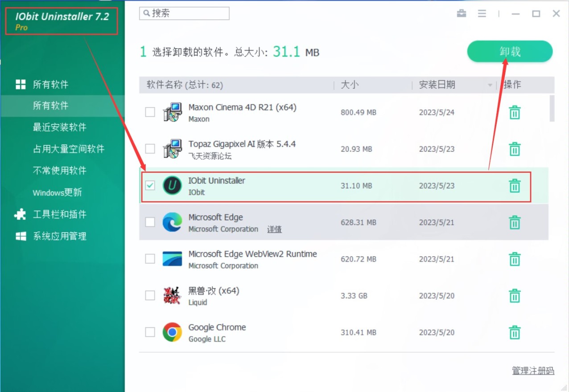Screen dimensions: 569x392
Task: Click the Windows logo beside 系统应用管理
Action: (x=21, y=237)
